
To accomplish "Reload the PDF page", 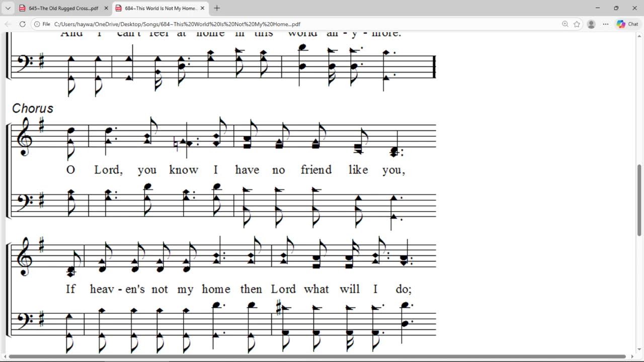I will point(22,24).
